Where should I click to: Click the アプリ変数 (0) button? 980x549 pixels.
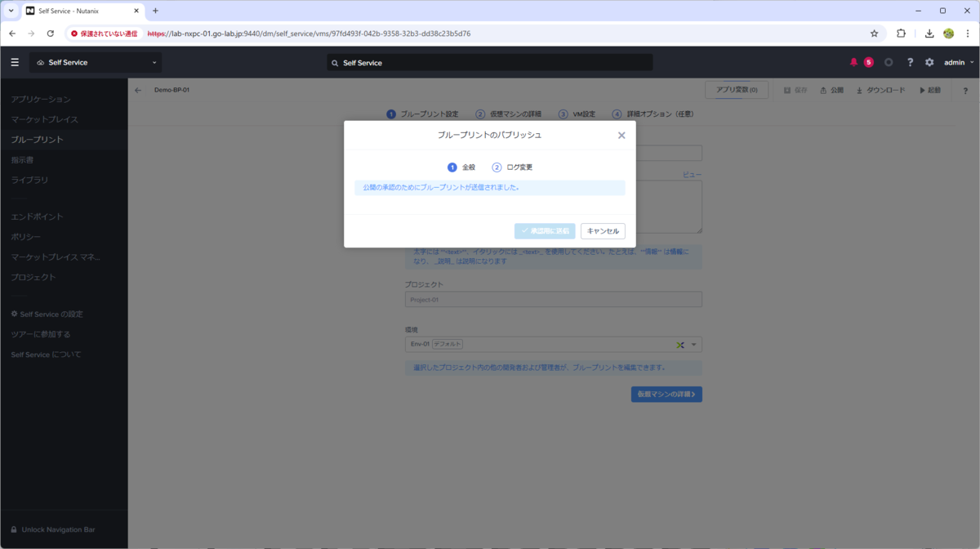(x=737, y=90)
